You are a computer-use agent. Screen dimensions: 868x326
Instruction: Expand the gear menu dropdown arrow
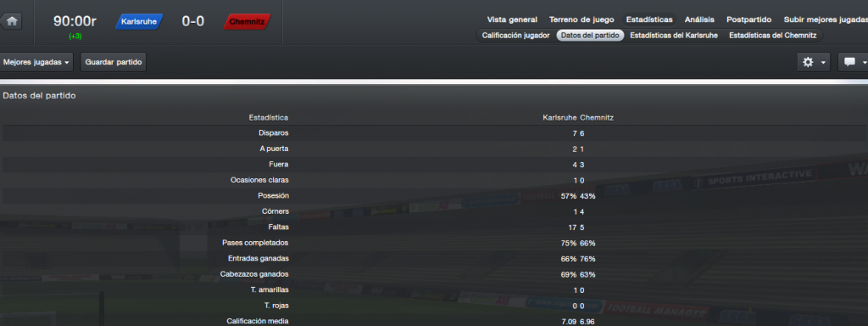824,63
